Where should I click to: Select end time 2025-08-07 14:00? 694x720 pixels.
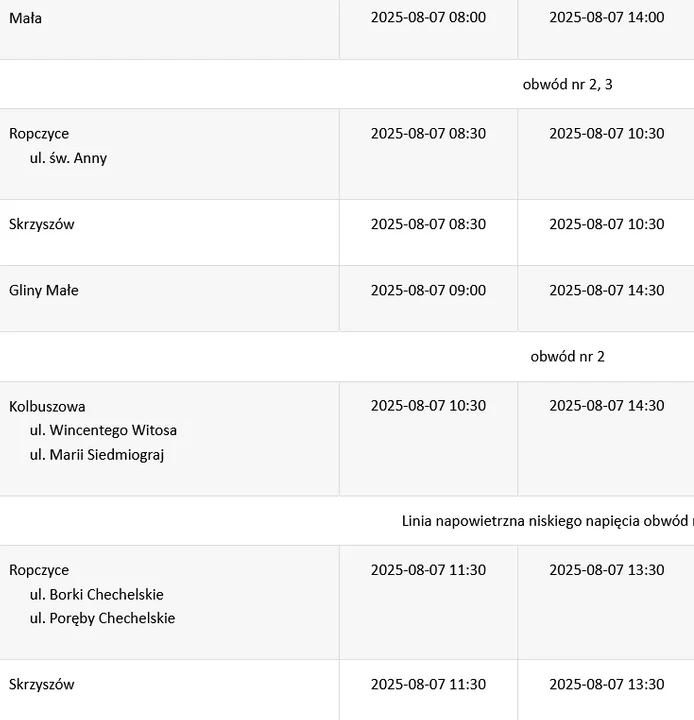click(607, 17)
